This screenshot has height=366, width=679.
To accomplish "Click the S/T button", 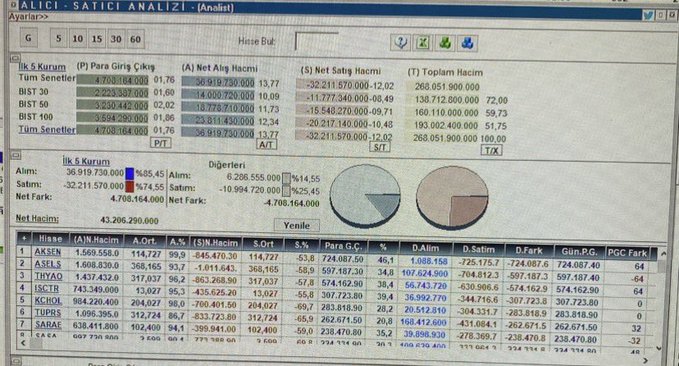I will (380, 147).
